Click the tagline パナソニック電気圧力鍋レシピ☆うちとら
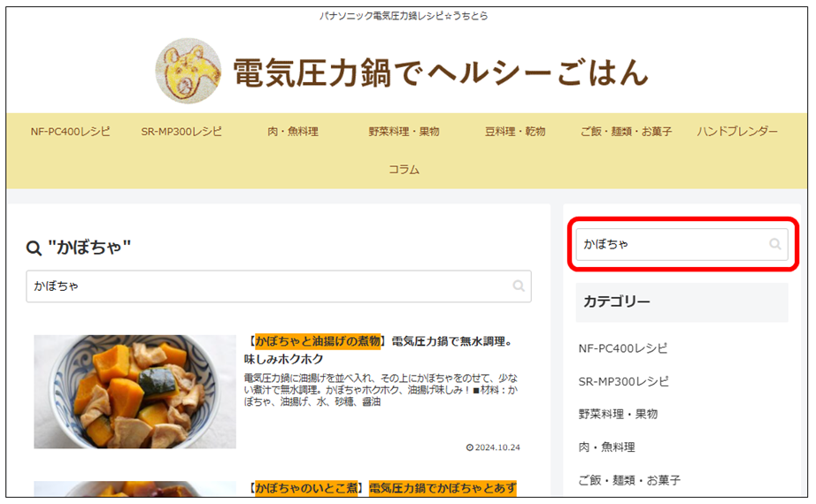The height and width of the screenshot is (504, 816). coord(404,16)
